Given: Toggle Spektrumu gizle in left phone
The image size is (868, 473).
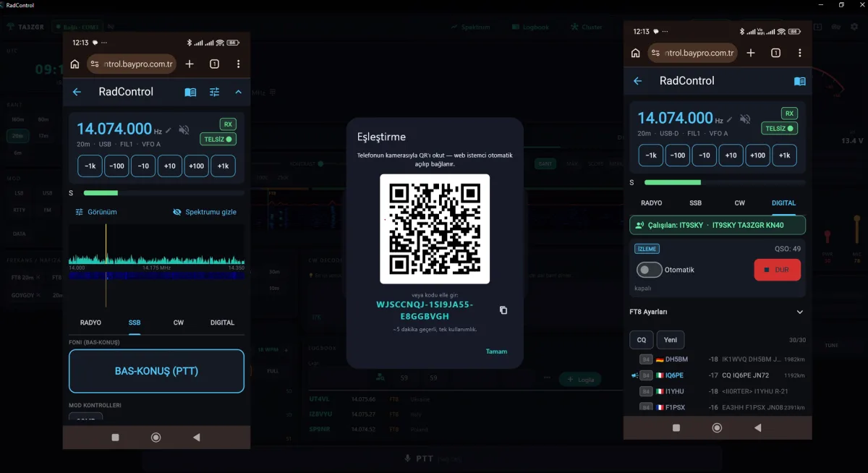Looking at the screenshot, I should click(x=205, y=212).
